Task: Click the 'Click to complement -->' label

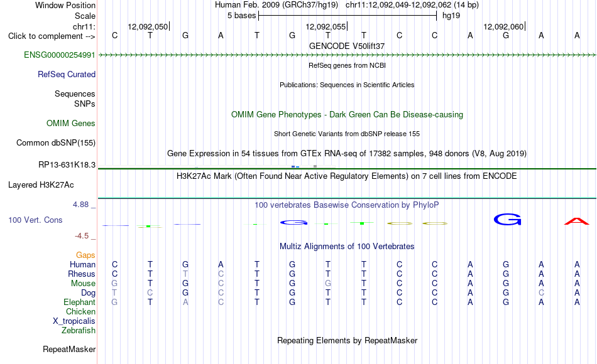Action: coord(52,36)
